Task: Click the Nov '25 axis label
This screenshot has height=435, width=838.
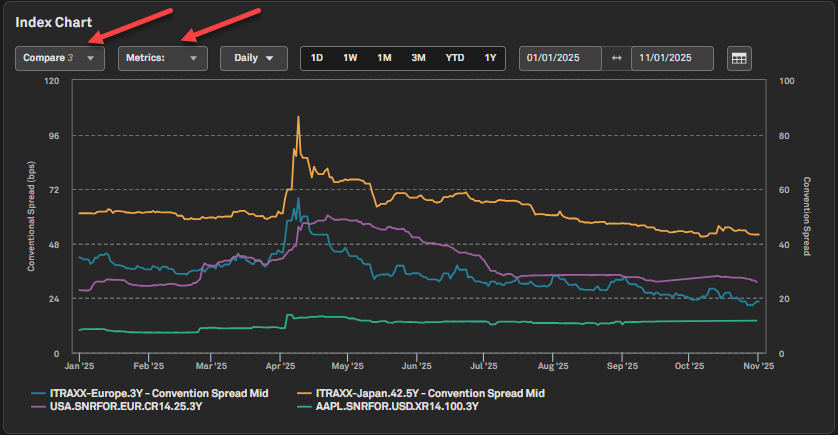Action: pos(758,366)
